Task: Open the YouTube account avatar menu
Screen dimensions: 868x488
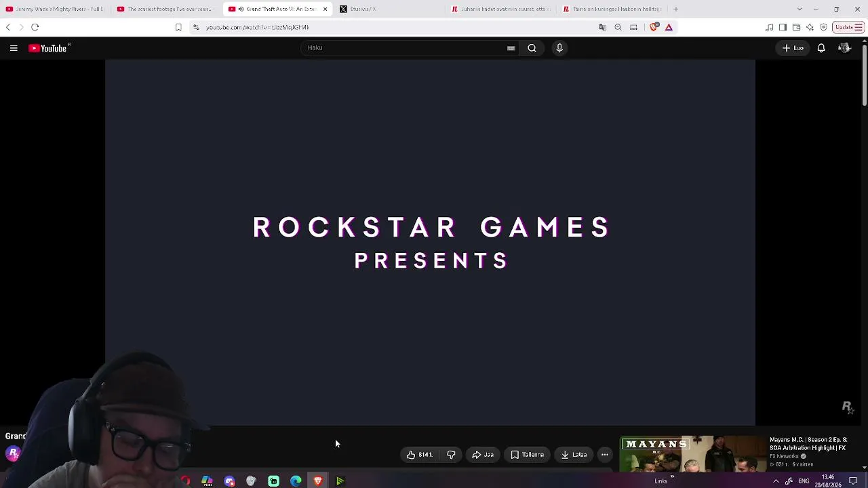Action: click(x=844, y=48)
